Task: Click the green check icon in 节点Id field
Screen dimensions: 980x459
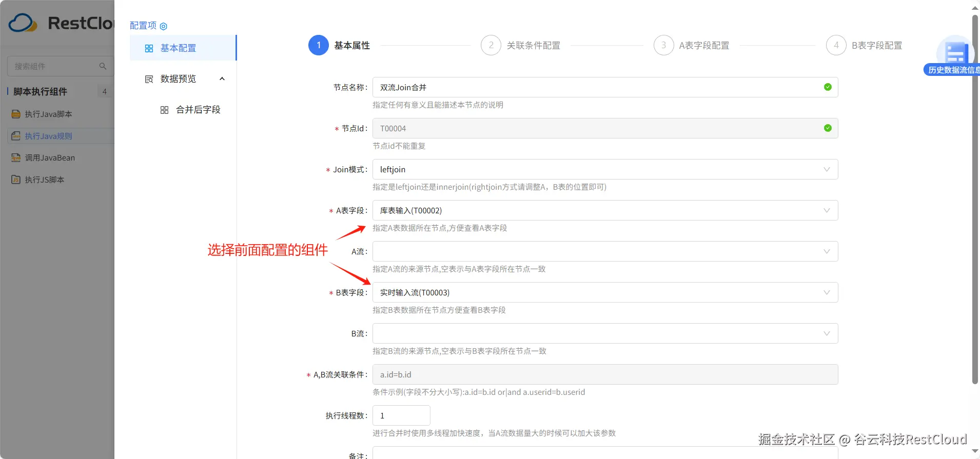Action: [828, 128]
